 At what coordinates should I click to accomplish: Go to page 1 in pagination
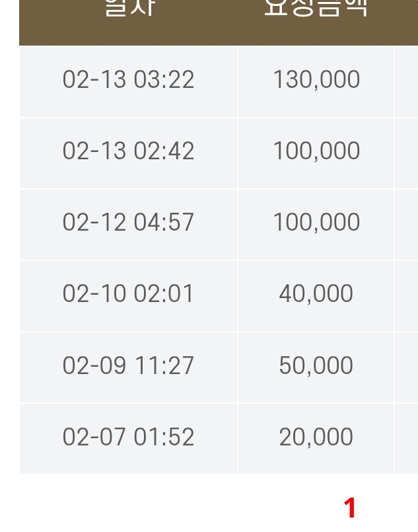[x=350, y=508]
